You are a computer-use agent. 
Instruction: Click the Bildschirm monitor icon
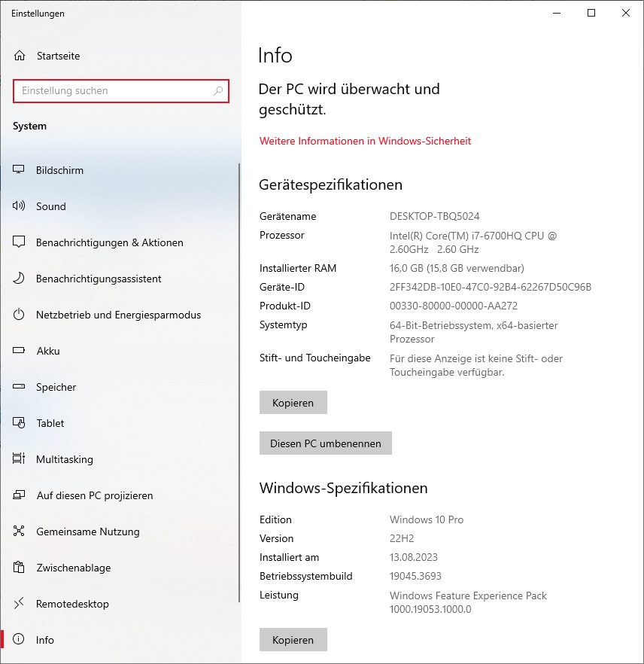point(19,170)
